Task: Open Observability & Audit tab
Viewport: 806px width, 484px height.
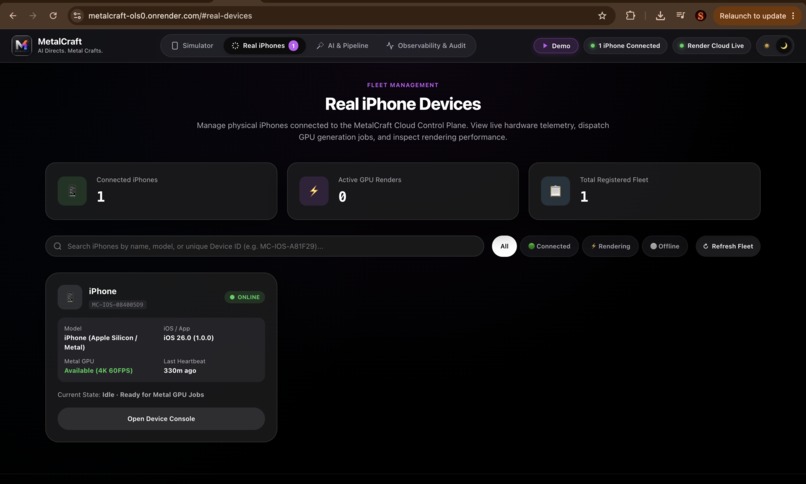Action: point(426,46)
